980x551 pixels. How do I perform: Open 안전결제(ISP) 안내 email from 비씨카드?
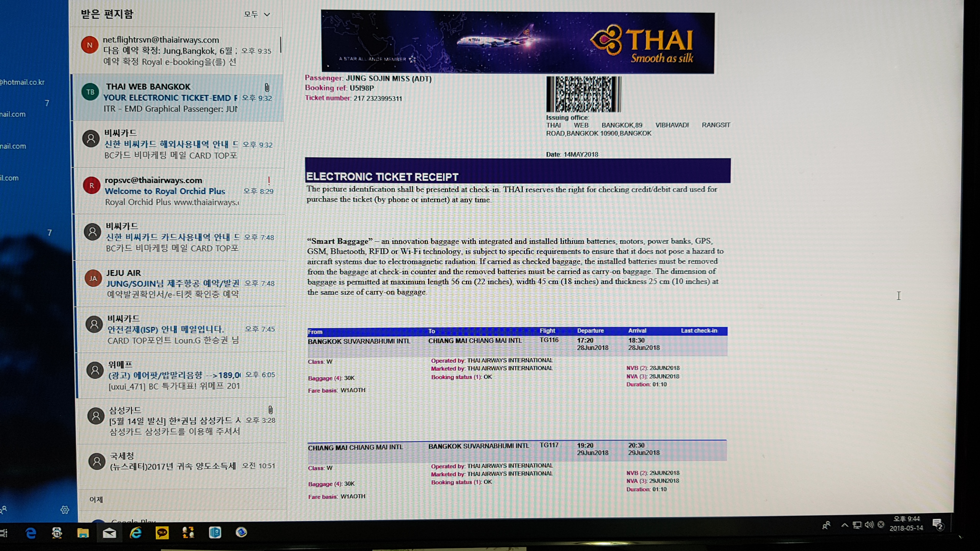pyautogui.click(x=181, y=329)
